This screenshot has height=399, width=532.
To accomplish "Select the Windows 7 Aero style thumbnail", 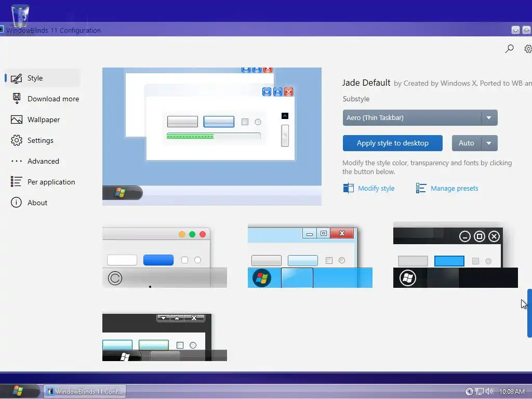I will (310, 256).
